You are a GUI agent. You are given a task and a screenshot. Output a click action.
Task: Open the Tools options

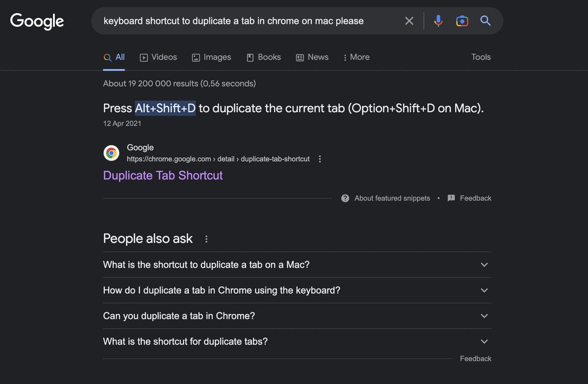(x=481, y=57)
